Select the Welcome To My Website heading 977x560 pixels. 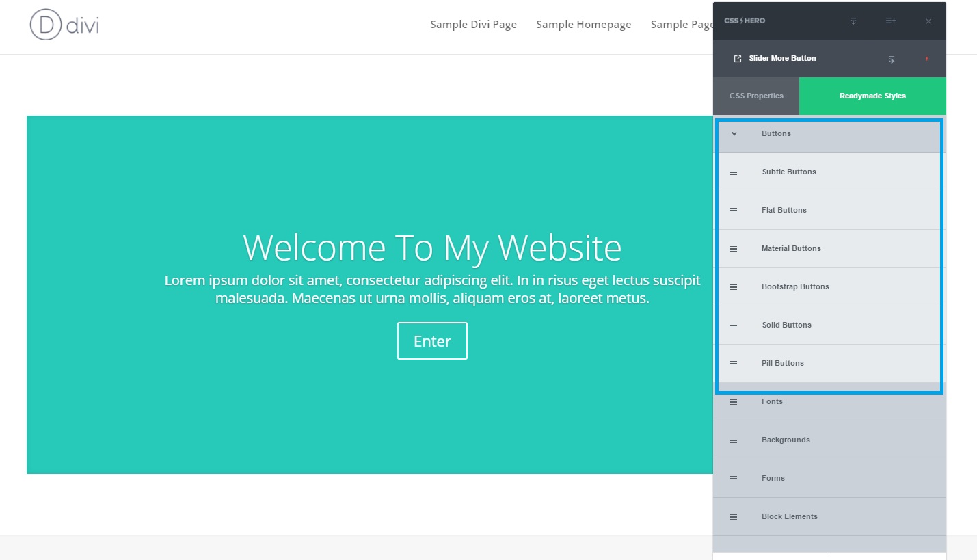coord(432,248)
